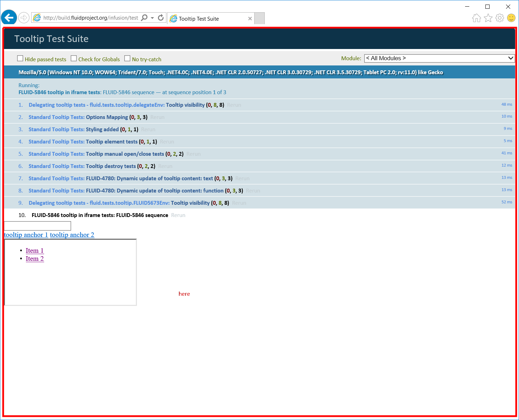Click the smiley feedback icon
This screenshot has width=519, height=420.
pyautogui.click(x=511, y=18)
